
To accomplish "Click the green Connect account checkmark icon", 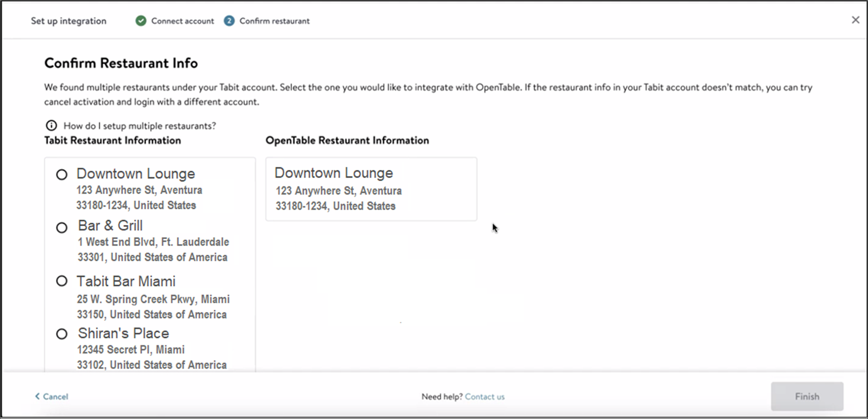I will (140, 21).
